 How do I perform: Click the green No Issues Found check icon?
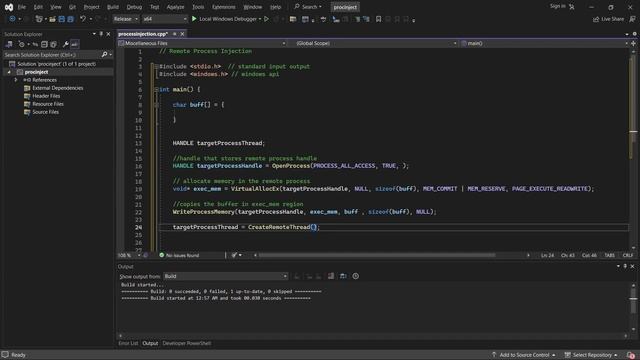coord(162,255)
